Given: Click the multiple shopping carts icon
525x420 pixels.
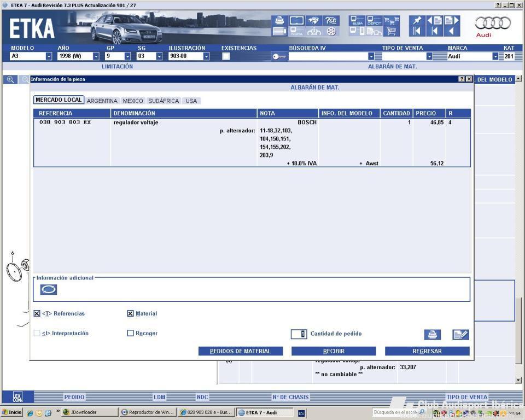Looking at the screenshot, I should coord(391,20).
